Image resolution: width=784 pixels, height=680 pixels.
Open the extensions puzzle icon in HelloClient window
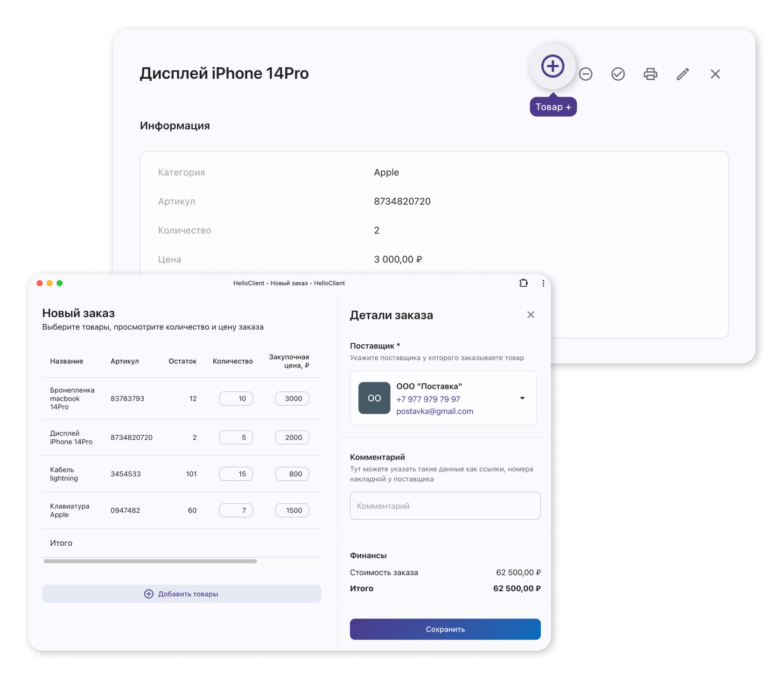[x=524, y=283]
